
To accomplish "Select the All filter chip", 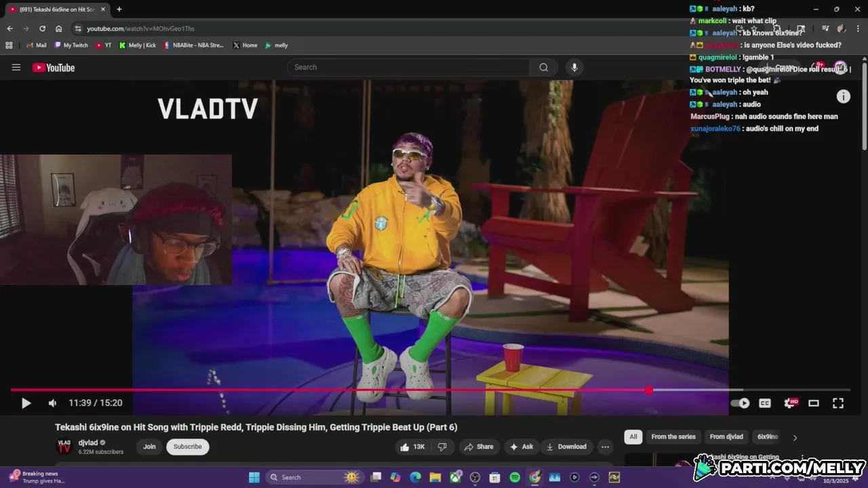I will point(633,437).
